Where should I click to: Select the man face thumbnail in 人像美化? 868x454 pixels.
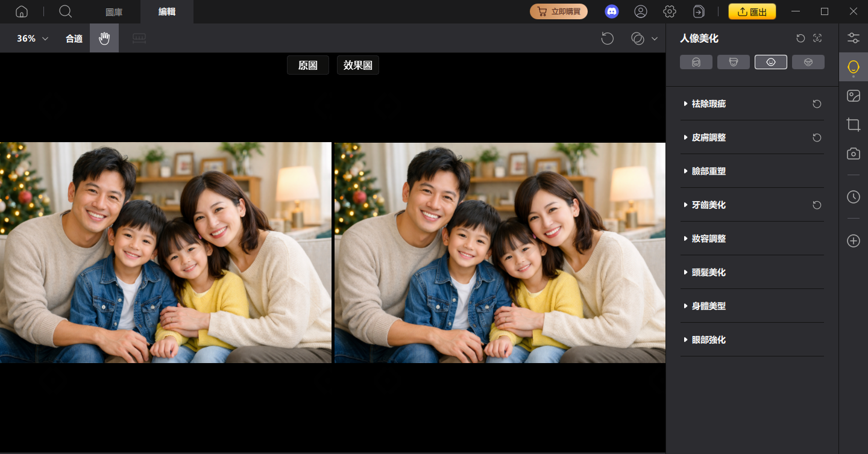[734, 61]
